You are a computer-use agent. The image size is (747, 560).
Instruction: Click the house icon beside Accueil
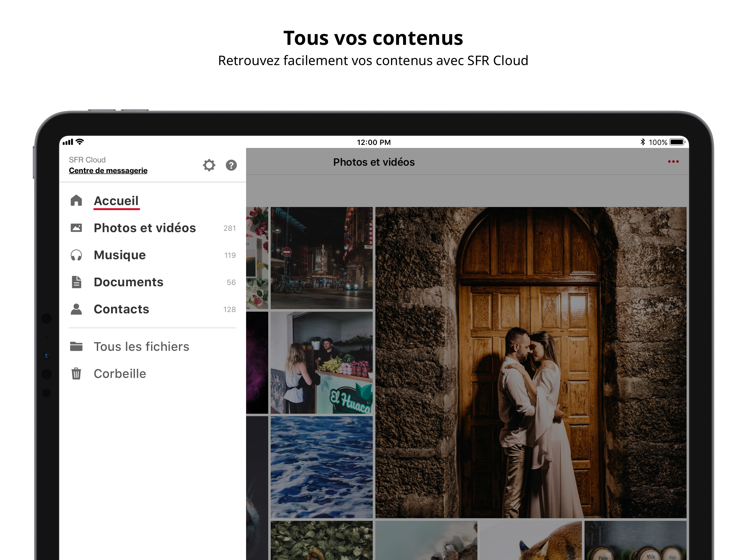76,200
